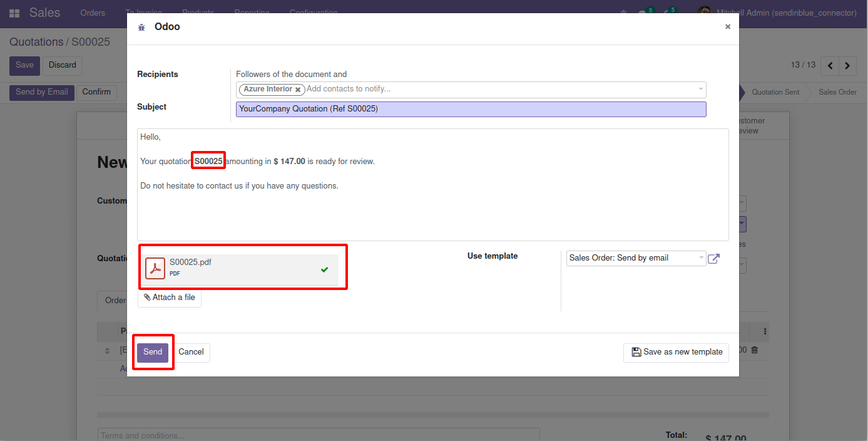This screenshot has height=441, width=868.
Task: Click the green check mark on the attachment
Action: tap(324, 270)
